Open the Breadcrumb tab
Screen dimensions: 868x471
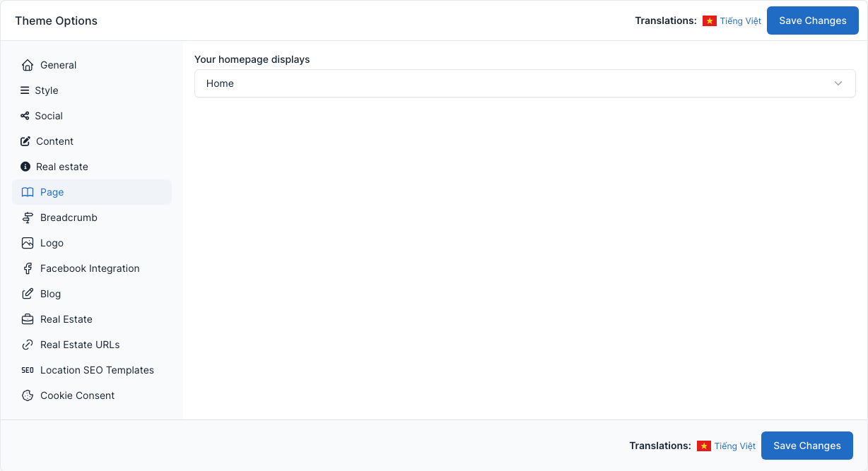pos(92,217)
